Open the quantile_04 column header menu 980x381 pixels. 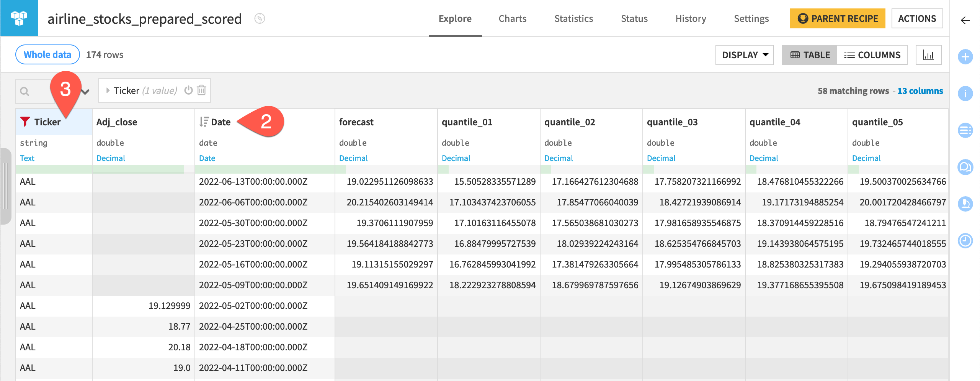pos(775,122)
